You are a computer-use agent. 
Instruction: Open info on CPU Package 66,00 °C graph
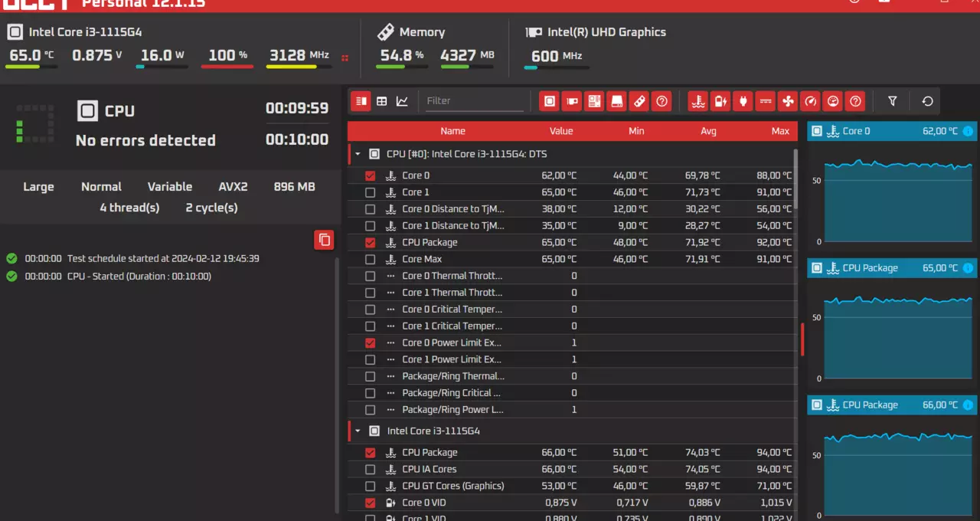[x=968, y=405]
